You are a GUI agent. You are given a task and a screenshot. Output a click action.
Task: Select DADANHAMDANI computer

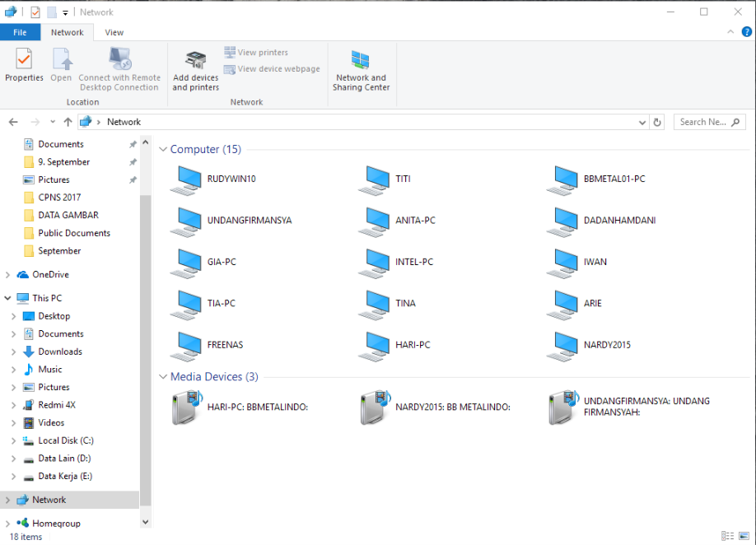(601, 221)
